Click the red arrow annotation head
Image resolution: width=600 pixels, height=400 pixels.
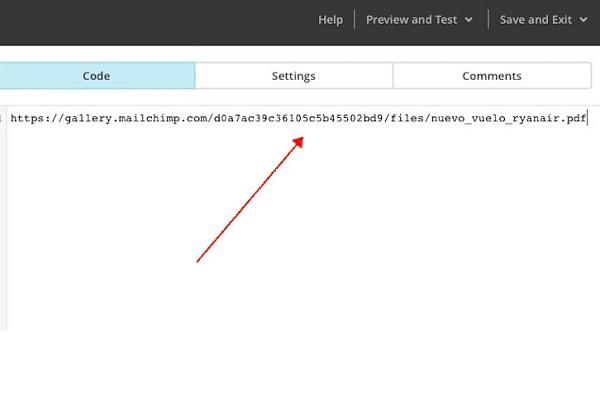click(298, 143)
